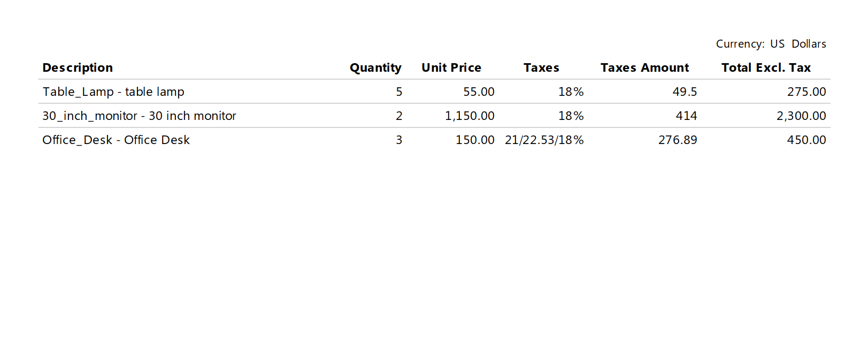Image resolution: width=868 pixels, height=340 pixels.
Task: Click the 2,300.00 total cell
Action: click(x=801, y=116)
